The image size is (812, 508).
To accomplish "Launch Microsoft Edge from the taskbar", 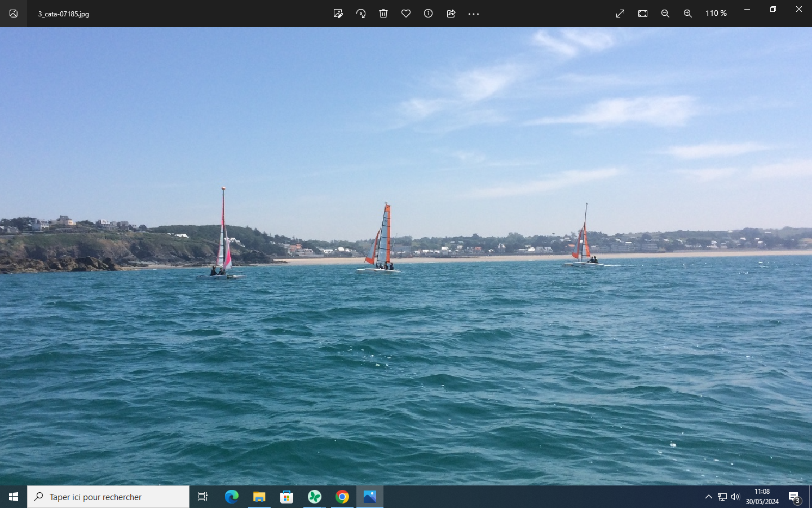I will click(231, 497).
